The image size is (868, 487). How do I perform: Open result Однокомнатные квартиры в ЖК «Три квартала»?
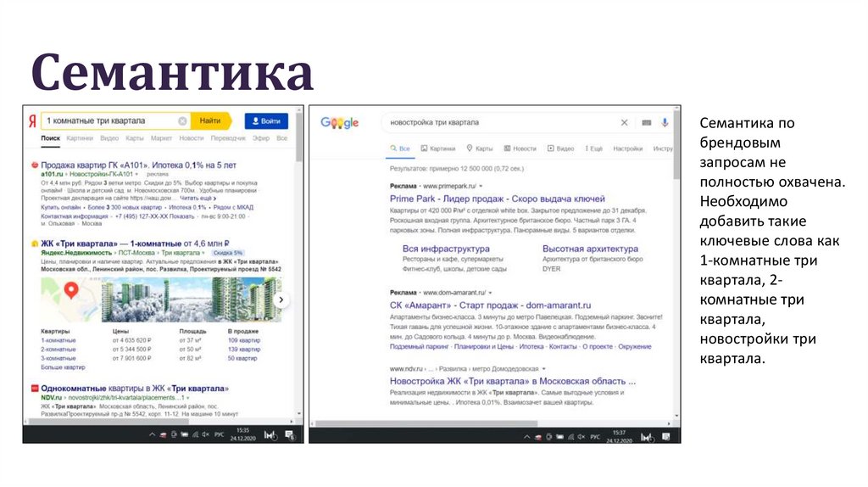tap(135, 389)
